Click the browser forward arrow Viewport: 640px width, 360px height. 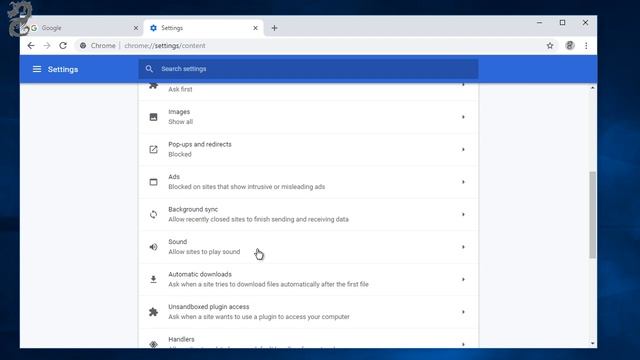tap(47, 46)
